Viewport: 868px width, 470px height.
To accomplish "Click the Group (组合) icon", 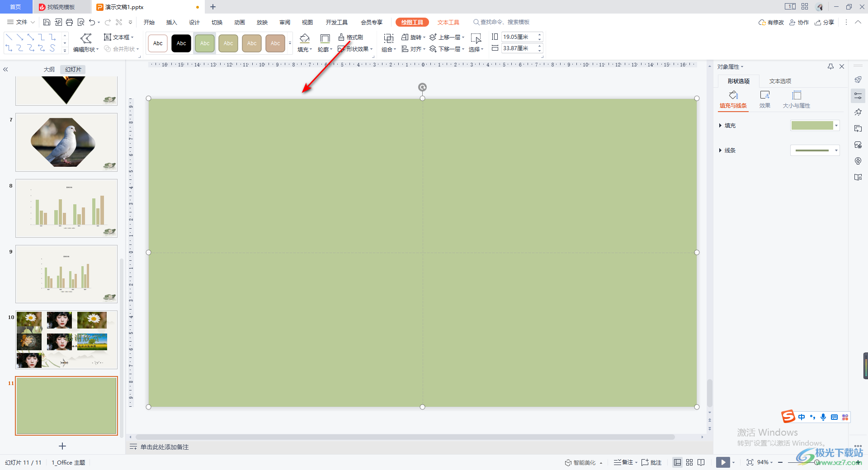I will point(388,38).
